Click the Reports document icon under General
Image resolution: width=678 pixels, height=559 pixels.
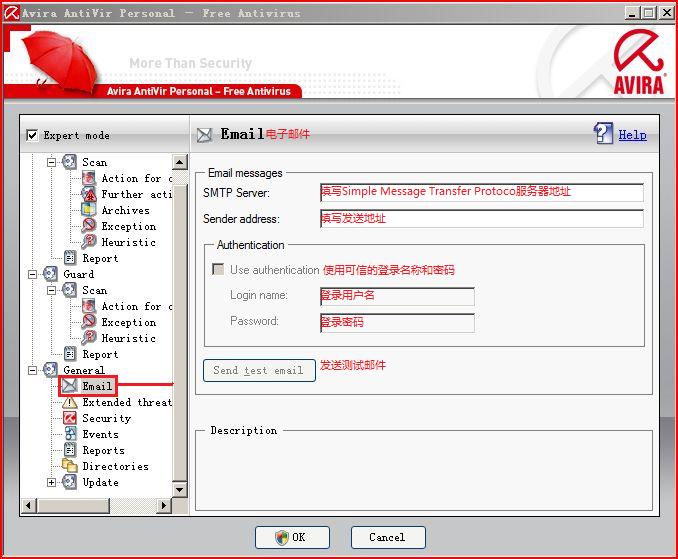click(x=70, y=450)
